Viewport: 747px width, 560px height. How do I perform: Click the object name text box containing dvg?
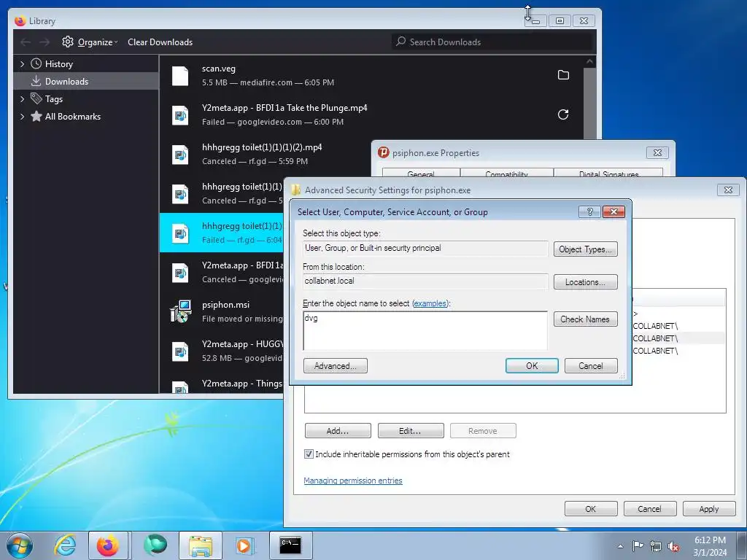(425, 330)
